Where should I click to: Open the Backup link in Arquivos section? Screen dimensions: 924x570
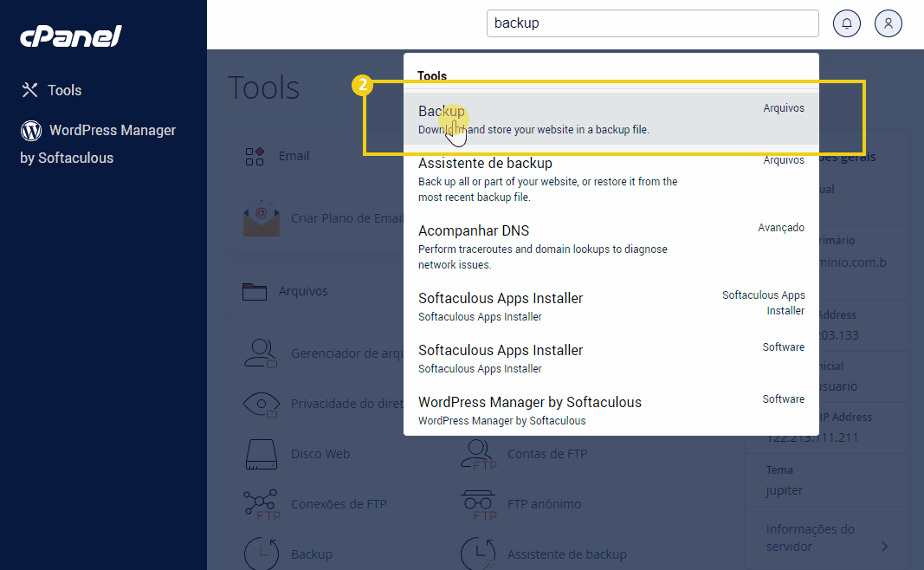coord(312,554)
